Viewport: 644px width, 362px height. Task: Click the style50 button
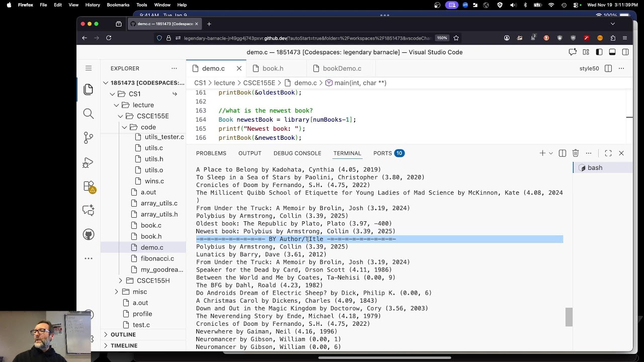tap(589, 68)
